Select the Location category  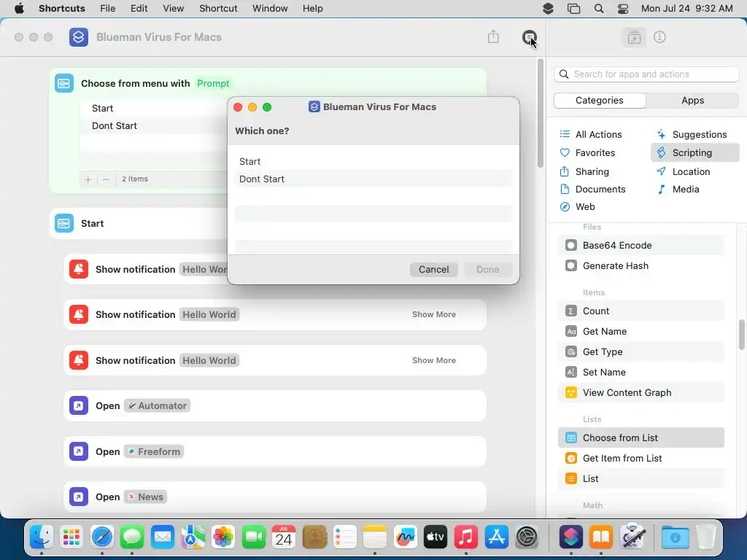point(683,171)
